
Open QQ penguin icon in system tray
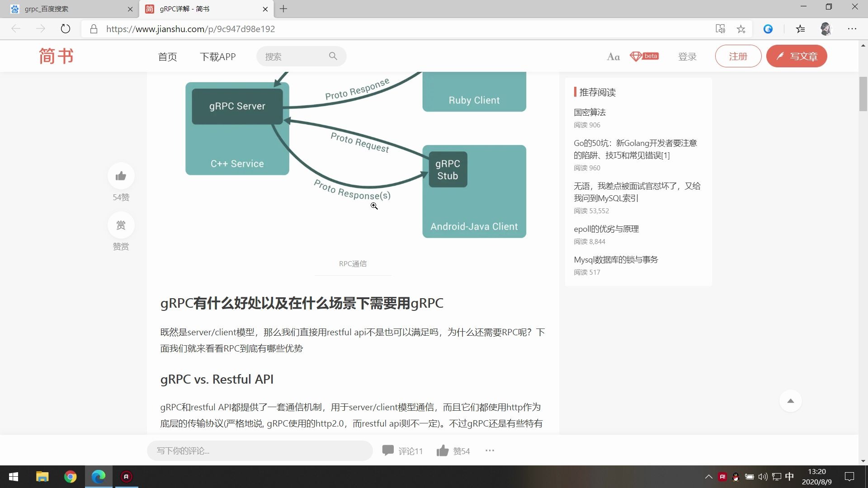[736, 476]
